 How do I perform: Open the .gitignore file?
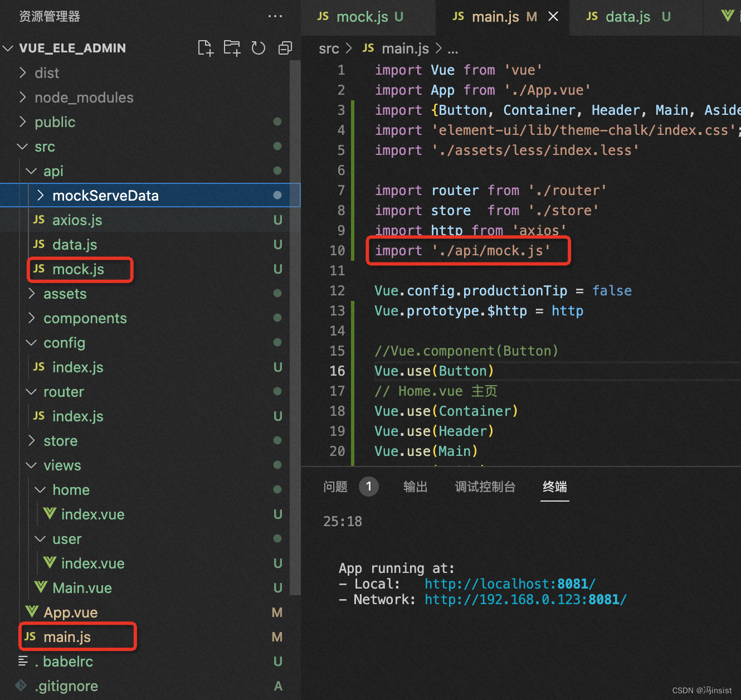[150, 686]
